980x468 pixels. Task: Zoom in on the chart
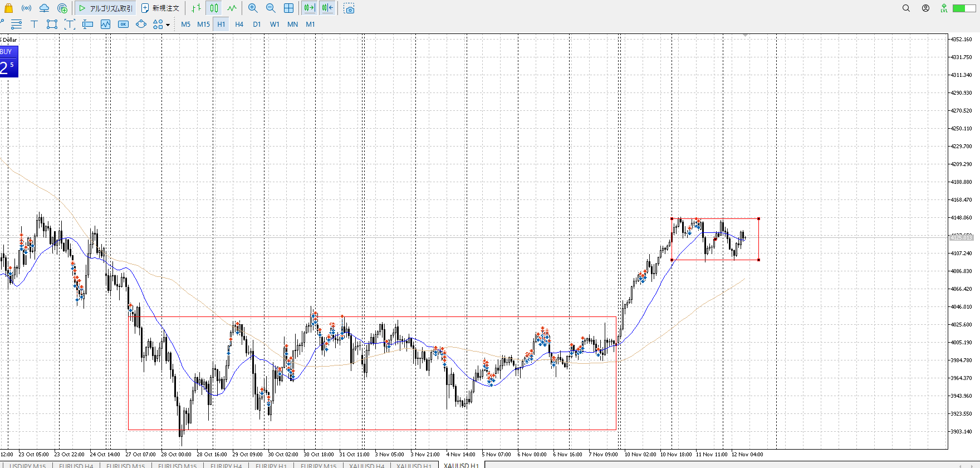pos(253,8)
